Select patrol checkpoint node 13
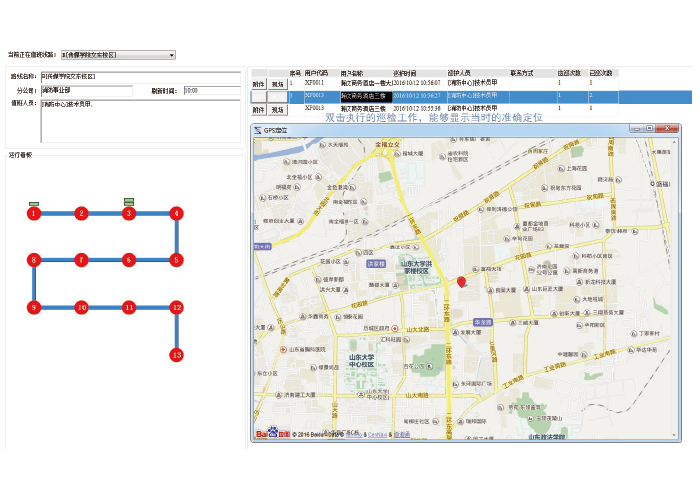This screenshot has height=500, width=700. click(x=176, y=355)
